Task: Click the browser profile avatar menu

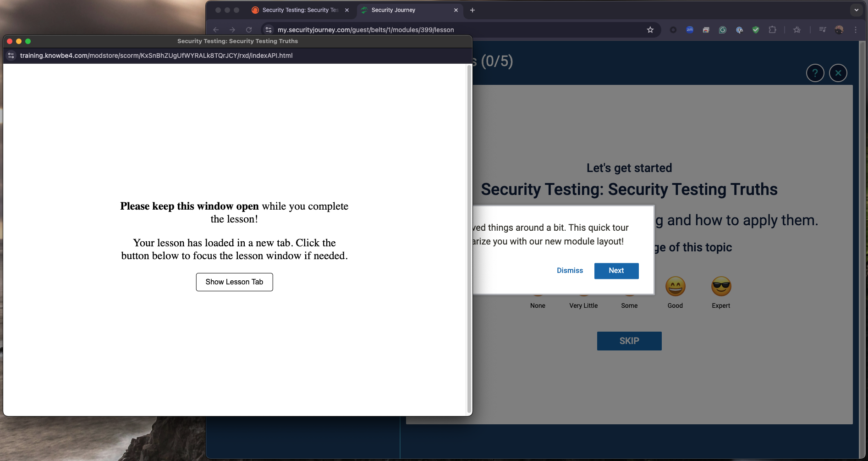Action: (x=839, y=29)
